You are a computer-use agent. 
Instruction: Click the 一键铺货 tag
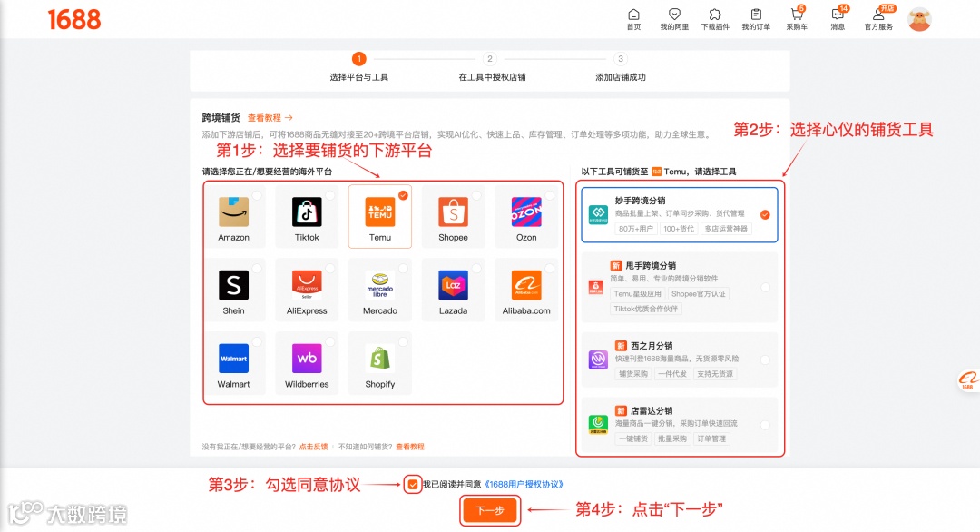(x=633, y=438)
